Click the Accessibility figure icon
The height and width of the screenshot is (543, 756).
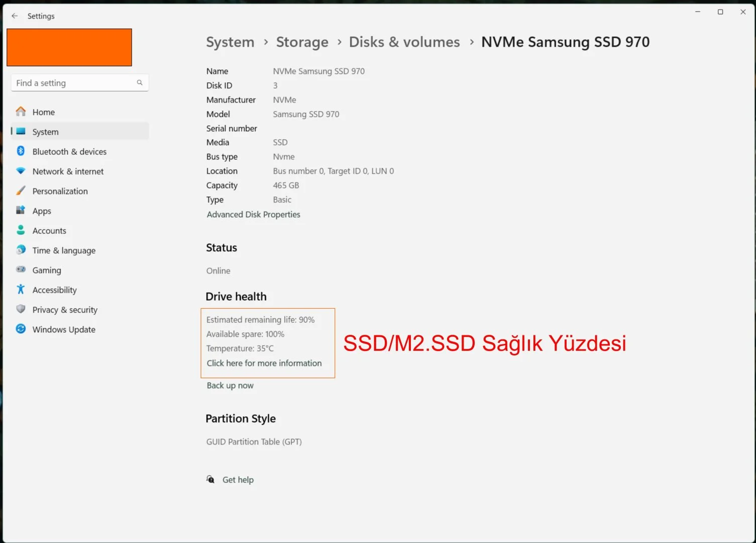21,289
